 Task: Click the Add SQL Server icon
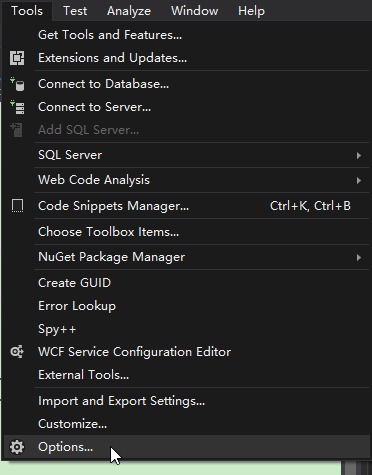pyautogui.click(x=17, y=130)
